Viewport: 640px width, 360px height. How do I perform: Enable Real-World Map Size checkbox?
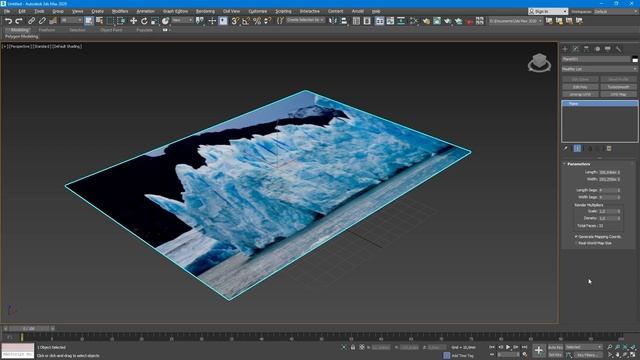point(576,243)
